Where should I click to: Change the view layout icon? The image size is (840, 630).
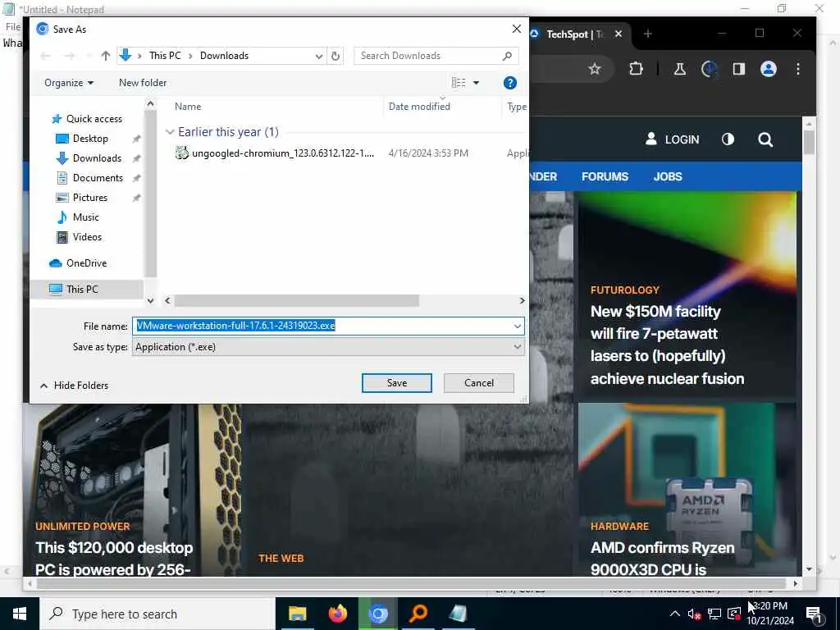pyautogui.click(x=459, y=83)
